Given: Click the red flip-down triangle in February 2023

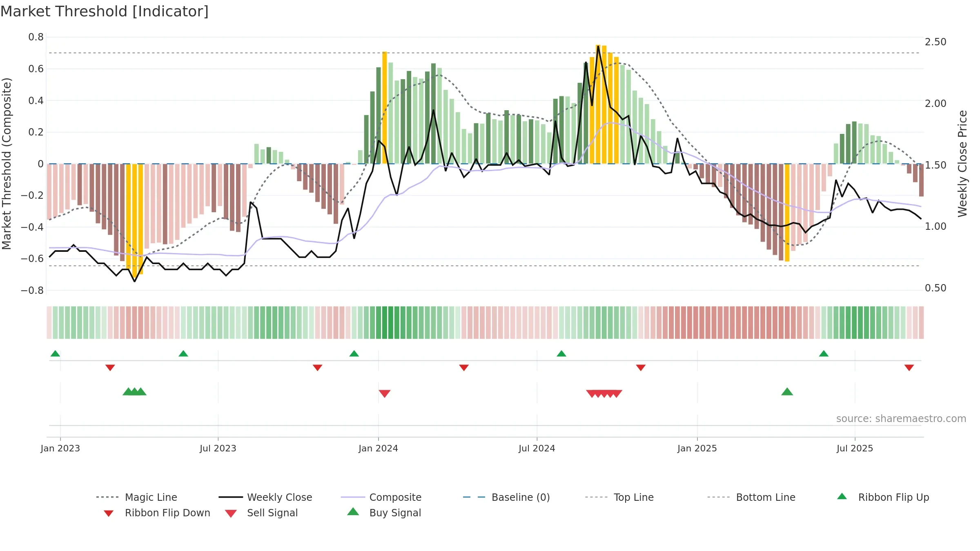Looking at the screenshot, I should click(x=110, y=368).
